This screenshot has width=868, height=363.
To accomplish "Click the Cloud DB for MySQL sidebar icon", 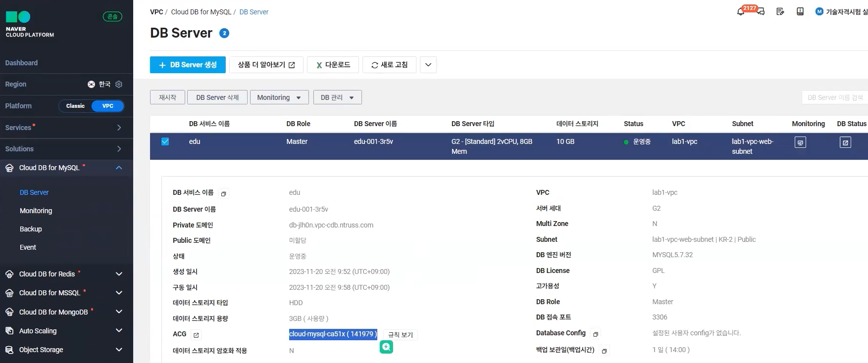I will [9, 168].
